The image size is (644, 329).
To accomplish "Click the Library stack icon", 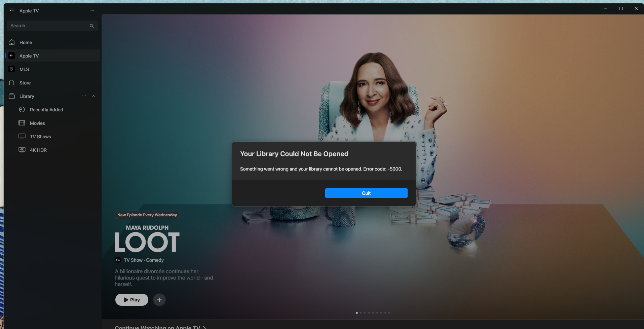I will coord(12,96).
